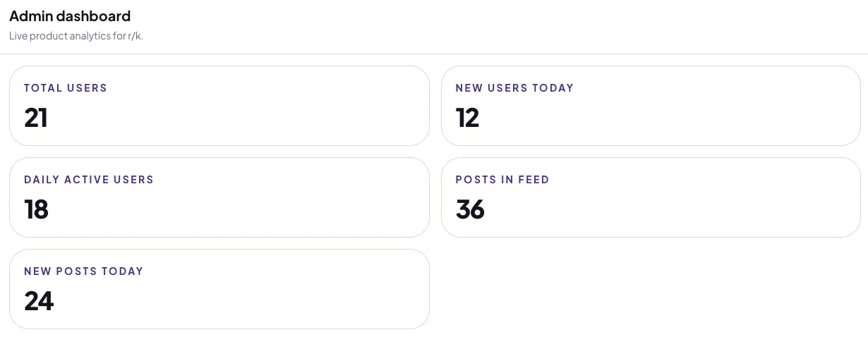The height and width of the screenshot is (337, 868).
Task: Click the Daily Active Users value 18
Action: [36, 209]
